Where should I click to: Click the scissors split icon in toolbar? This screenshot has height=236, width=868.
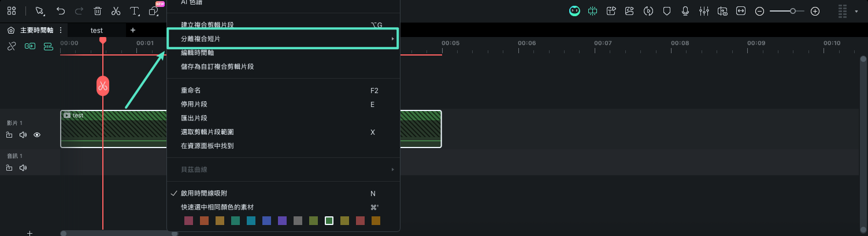tap(116, 11)
